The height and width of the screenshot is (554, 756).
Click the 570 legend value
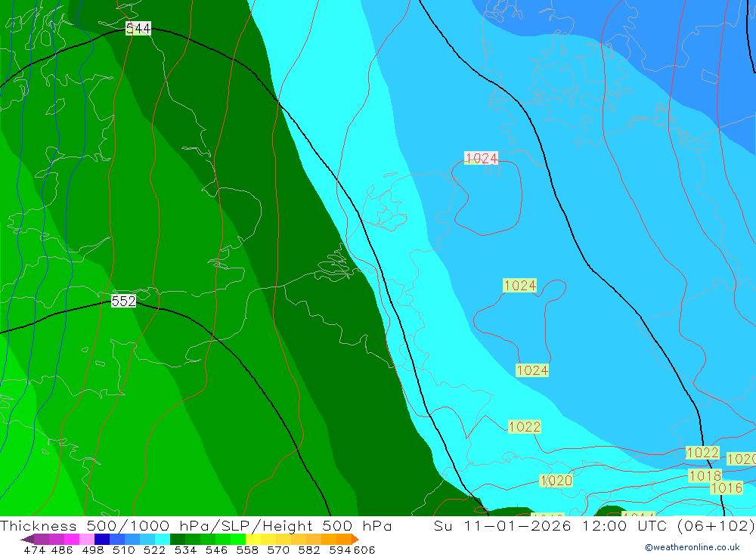(277, 549)
